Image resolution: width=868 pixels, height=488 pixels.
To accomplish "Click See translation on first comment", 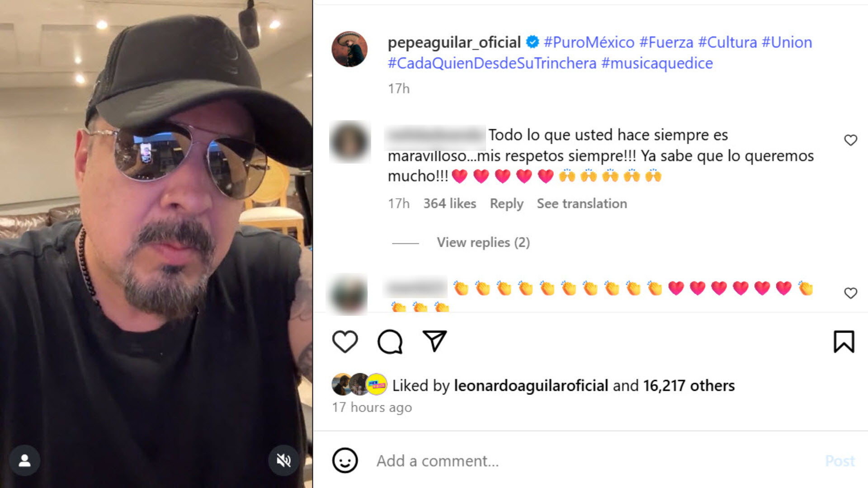I will (581, 204).
